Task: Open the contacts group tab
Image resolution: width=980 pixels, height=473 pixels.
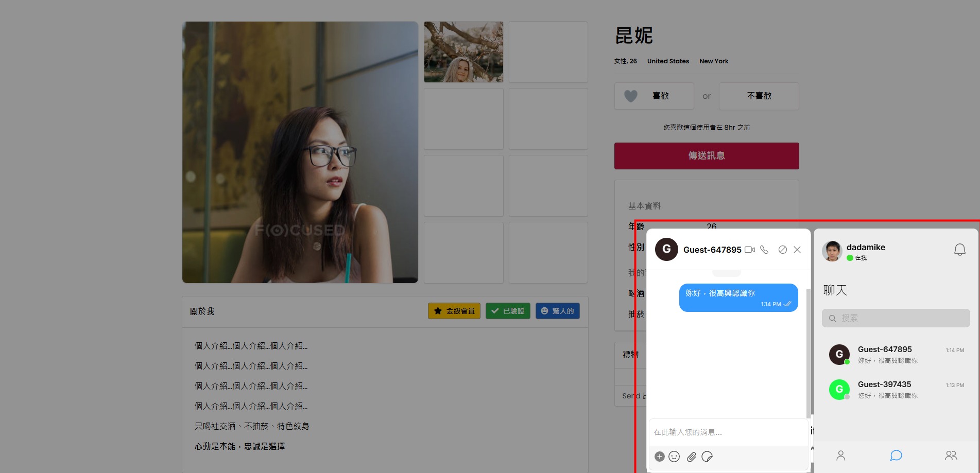Action: pos(951,456)
